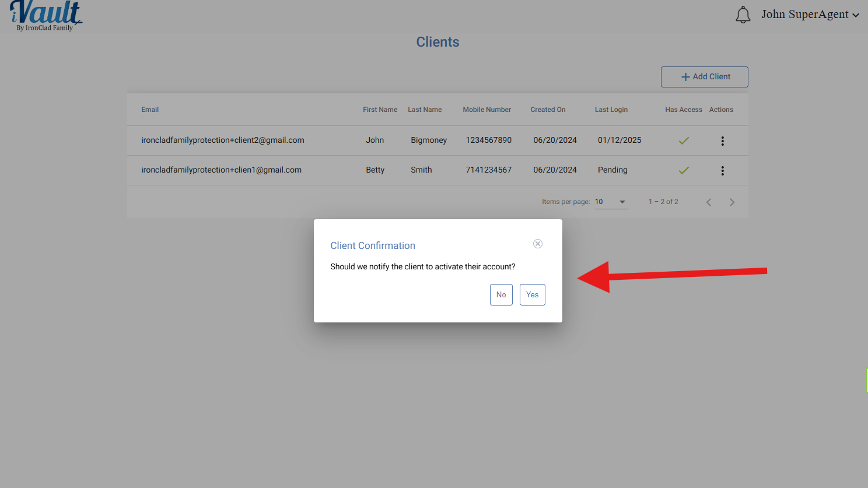Click the Add Client button
Image resolution: width=868 pixels, height=488 pixels.
(x=704, y=77)
